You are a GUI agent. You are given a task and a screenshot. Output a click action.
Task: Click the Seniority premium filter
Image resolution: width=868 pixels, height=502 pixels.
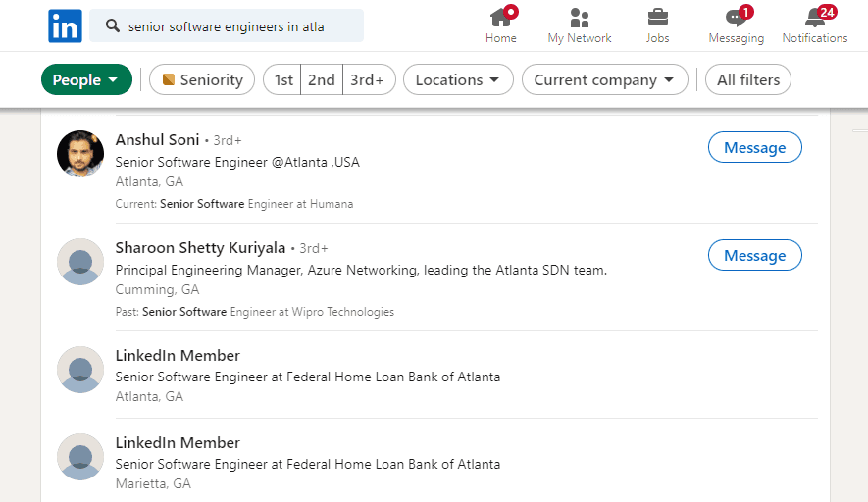pos(202,79)
